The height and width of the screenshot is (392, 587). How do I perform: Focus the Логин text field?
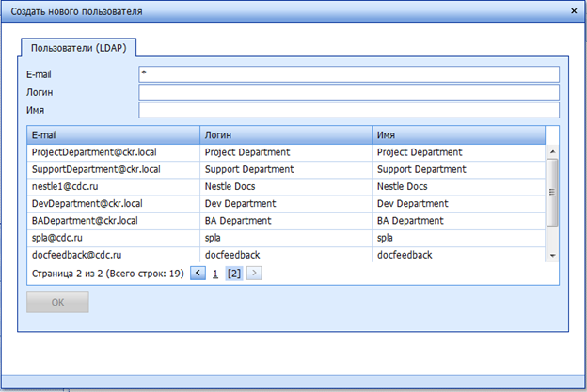348,92
